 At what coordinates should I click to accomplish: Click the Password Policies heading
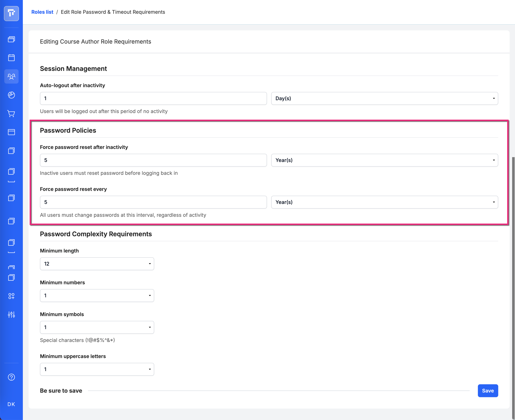tap(68, 130)
